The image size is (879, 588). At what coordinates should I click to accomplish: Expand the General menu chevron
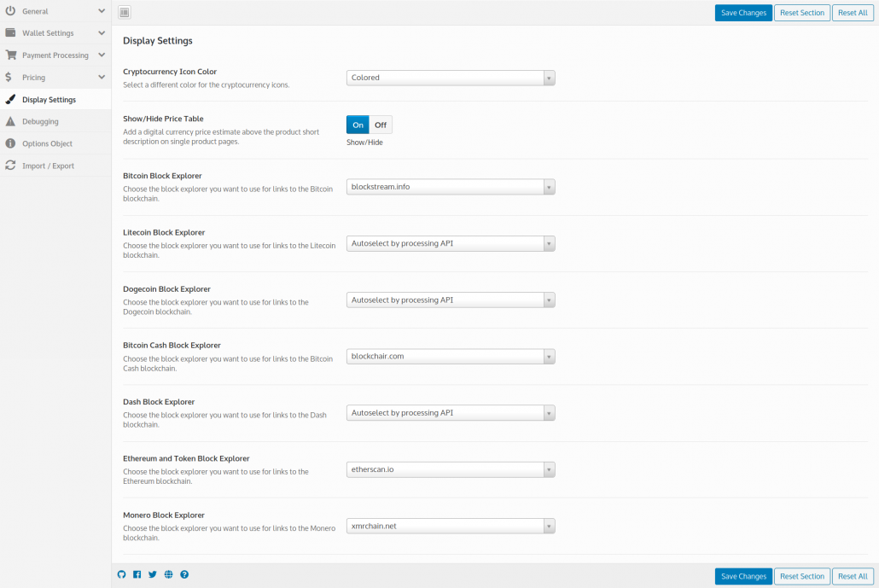pos(102,10)
